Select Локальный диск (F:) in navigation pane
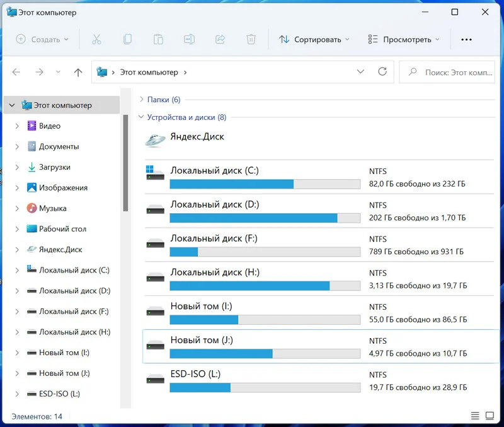Viewport: 504px width, 427px height. tap(74, 312)
